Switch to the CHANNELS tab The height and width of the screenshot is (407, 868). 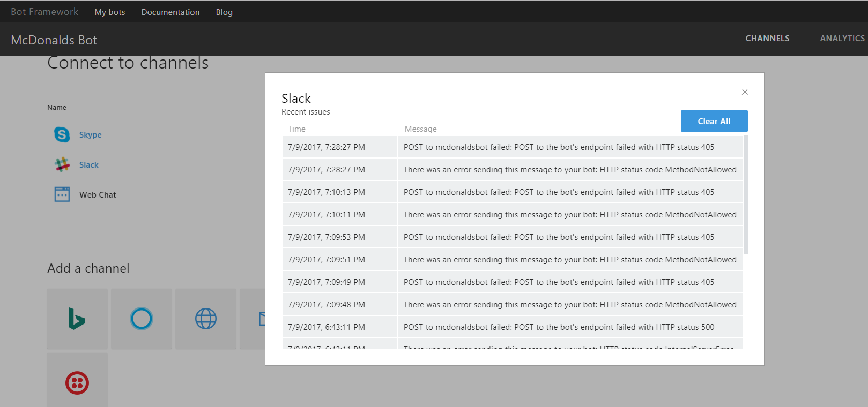tap(767, 38)
